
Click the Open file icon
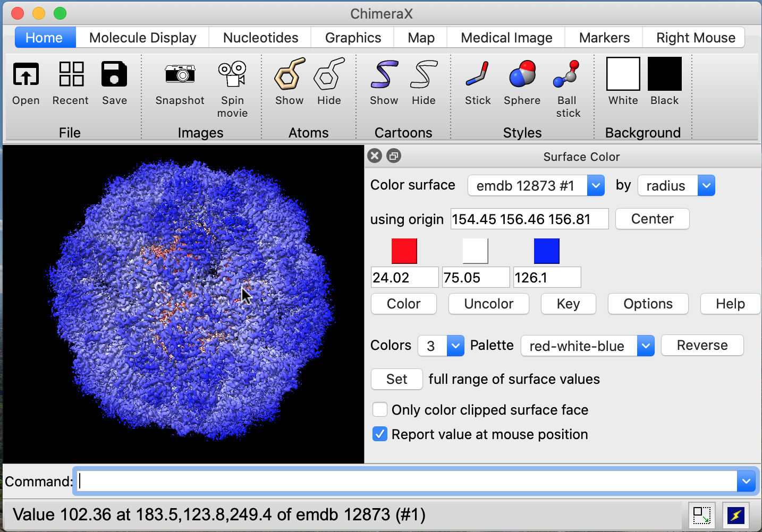(x=26, y=74)
